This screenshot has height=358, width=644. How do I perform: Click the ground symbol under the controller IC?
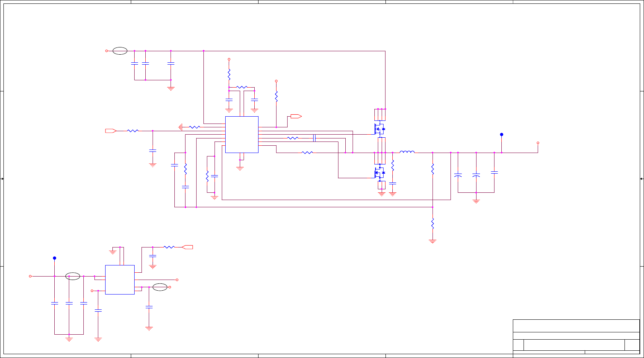tap(240, 168)
